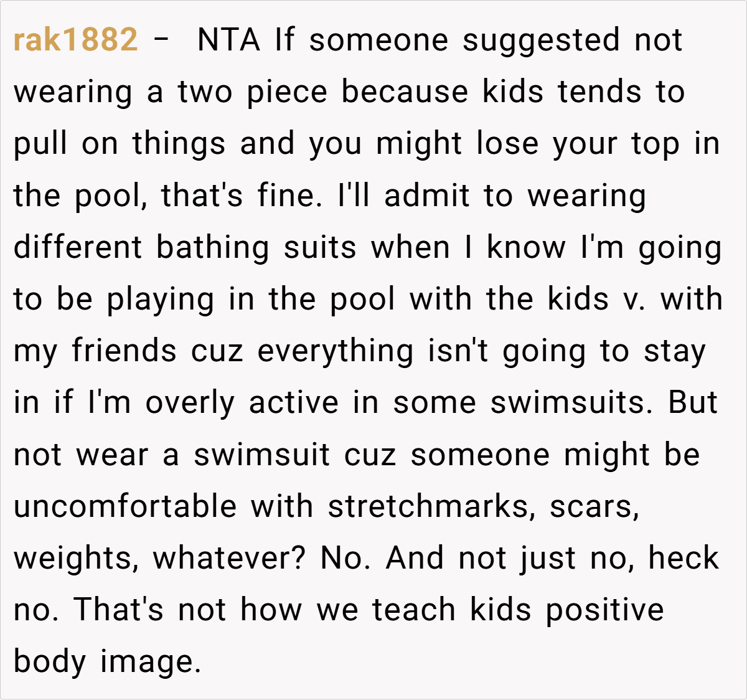Screen dimensions: 747x700
Task: Click the word "everything" in the comment
Action: (336, 351)
